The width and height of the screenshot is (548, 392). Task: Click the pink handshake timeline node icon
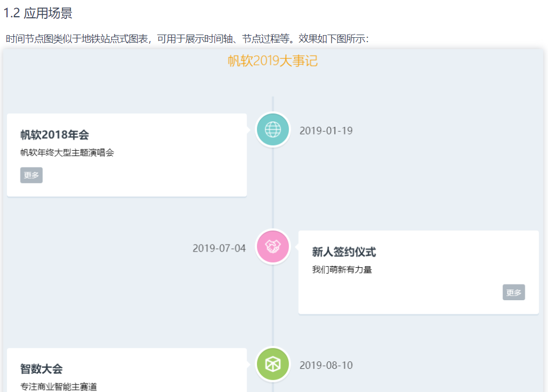click(x=273, y=247)
